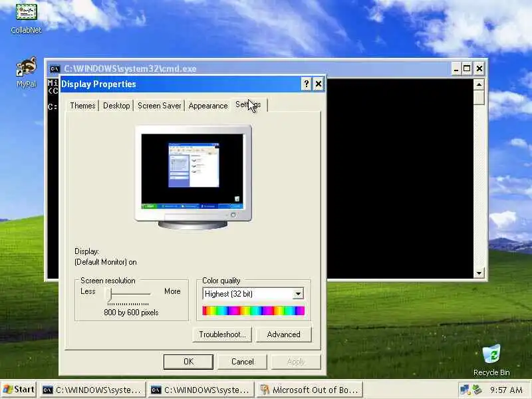Maximize the cmd.exe window
The width and height of the screenshot is (532, 399).
(467, 69)
